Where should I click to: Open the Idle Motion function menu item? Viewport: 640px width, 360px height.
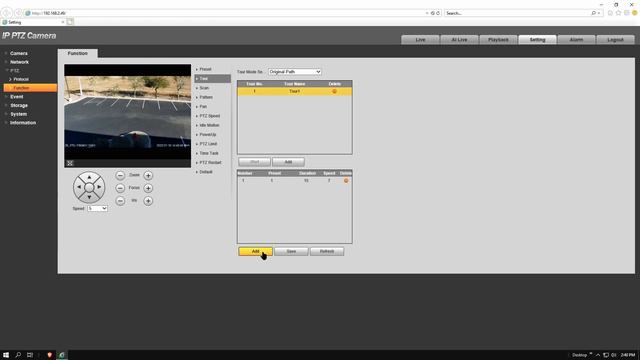pyautogui.click(x=209, y=125)
